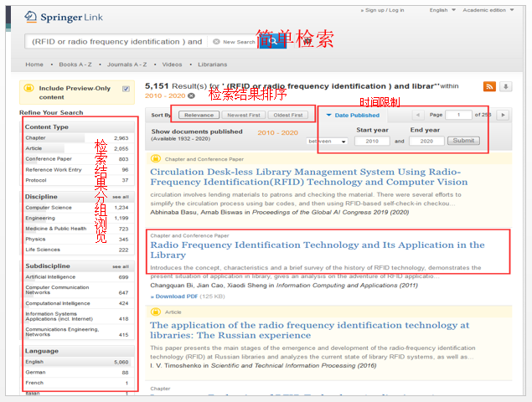Filter by French language
This screenshot has height=402, width=532.
(x=77, y=383)
